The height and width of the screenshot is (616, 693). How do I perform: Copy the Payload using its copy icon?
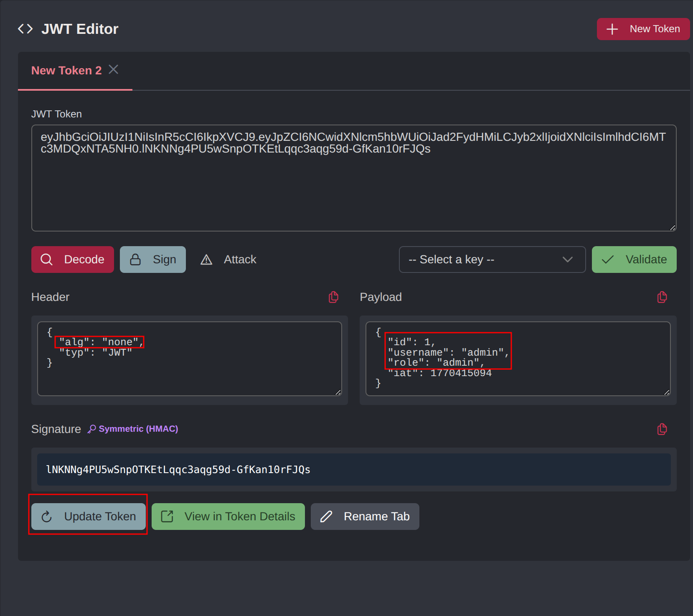[662, 297]
